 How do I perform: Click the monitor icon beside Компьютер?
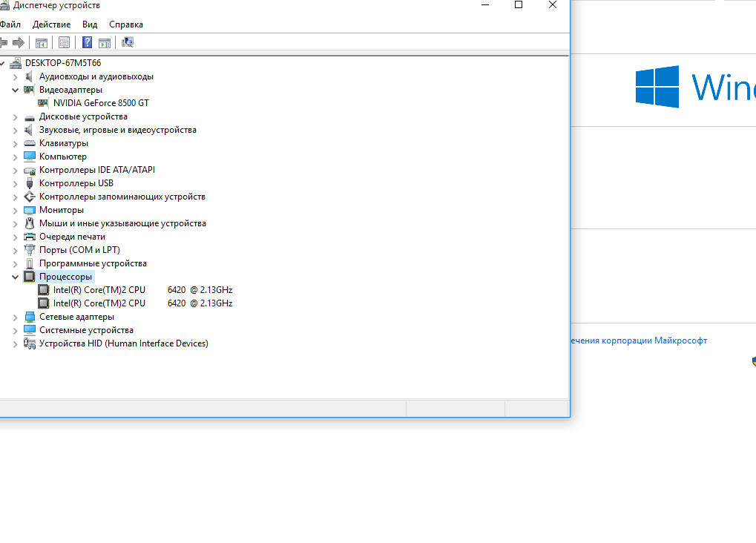pos(30,157)
